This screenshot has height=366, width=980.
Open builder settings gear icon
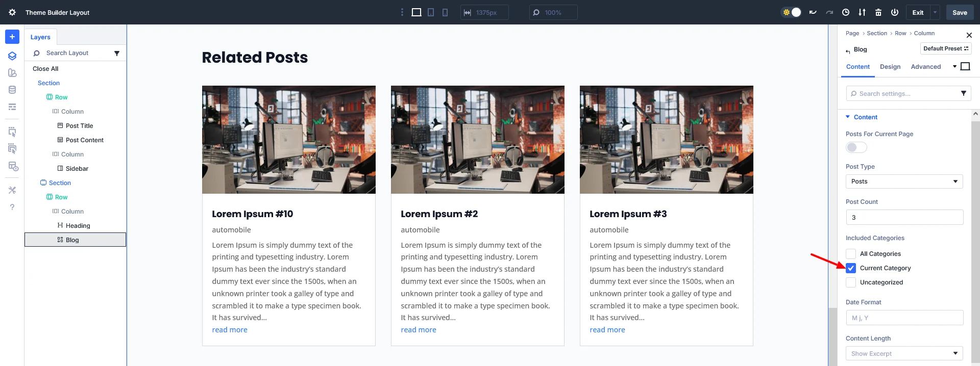[x=12, y=12]
